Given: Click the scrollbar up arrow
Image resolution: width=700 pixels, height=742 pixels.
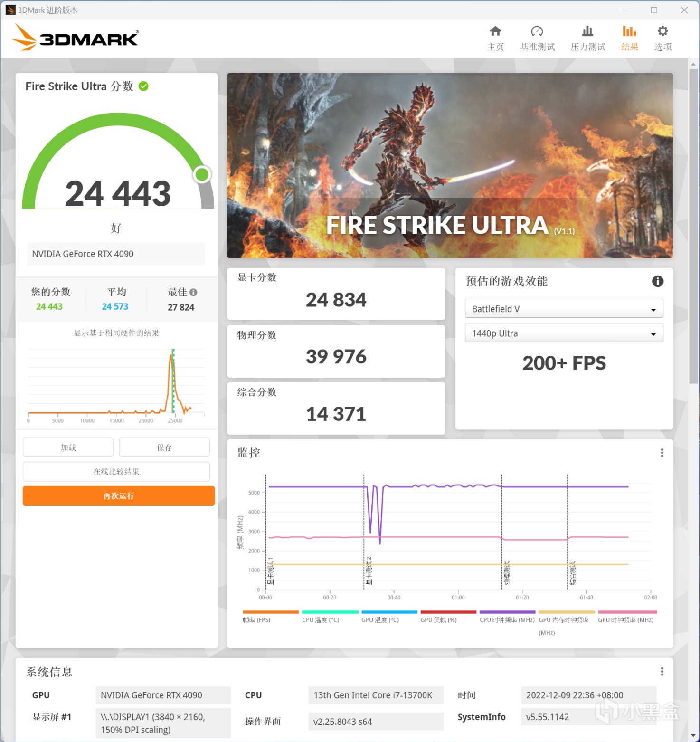Looking at the screenshot, I should (x=694, y=64).
